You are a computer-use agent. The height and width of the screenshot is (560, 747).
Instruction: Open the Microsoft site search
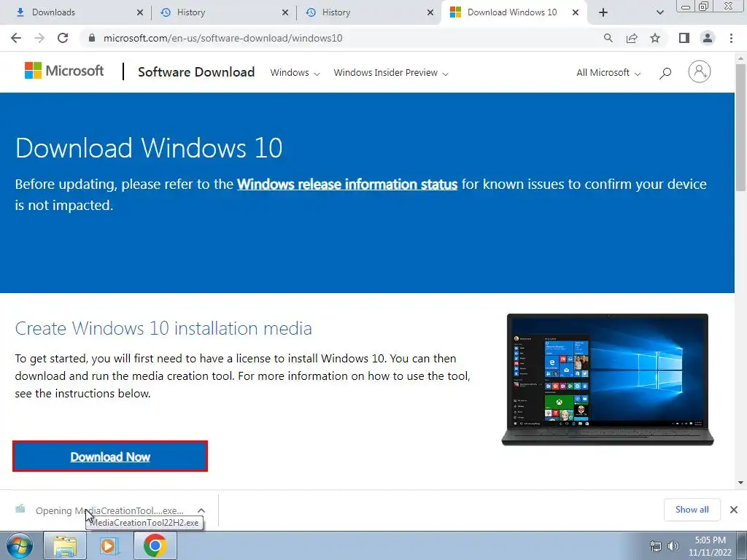click(x=665, y=73)
